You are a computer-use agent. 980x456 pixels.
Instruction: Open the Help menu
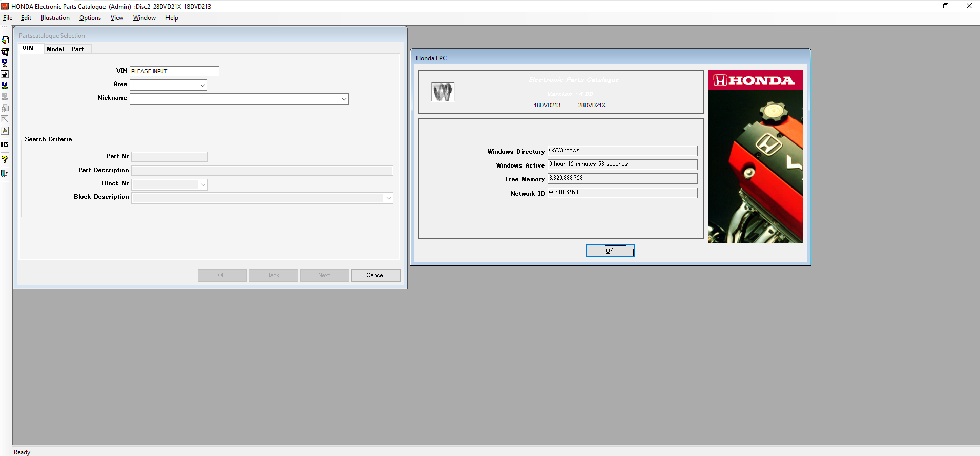[172, 18]
